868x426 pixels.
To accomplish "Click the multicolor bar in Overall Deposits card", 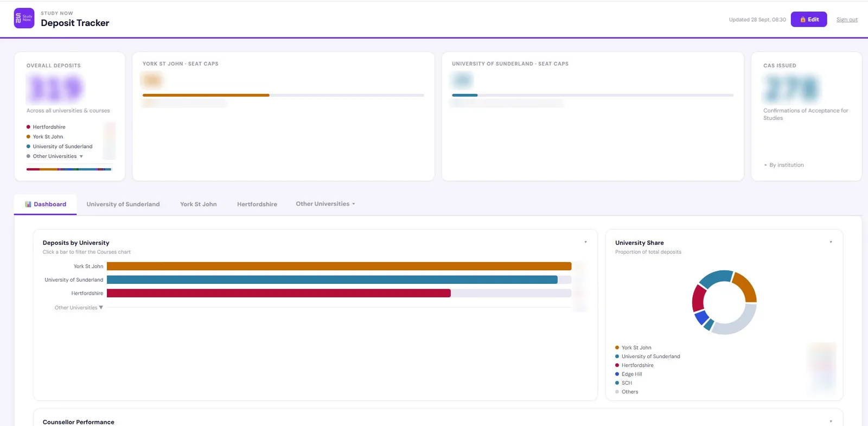I will click(x=69, y=169).
